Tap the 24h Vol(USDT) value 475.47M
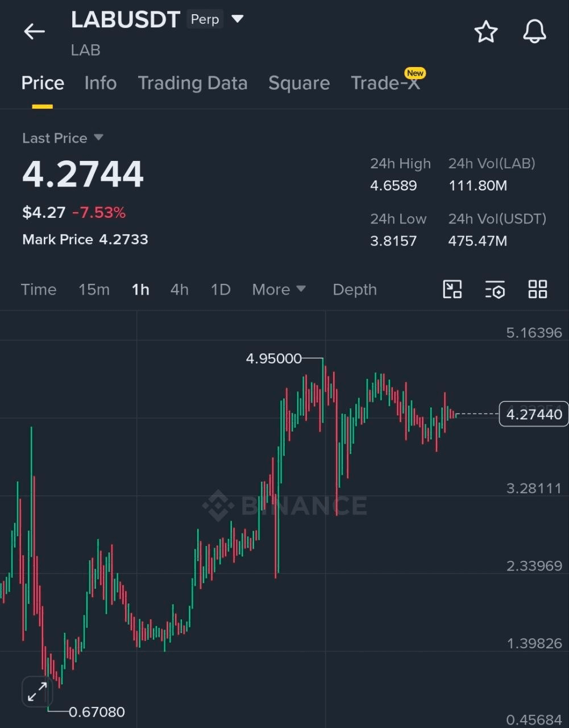 pos(477,241)
